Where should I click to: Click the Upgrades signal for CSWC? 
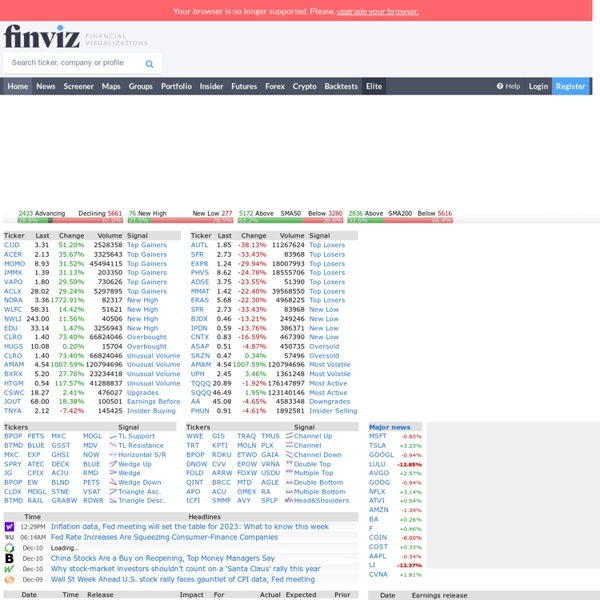pos(143,393)
